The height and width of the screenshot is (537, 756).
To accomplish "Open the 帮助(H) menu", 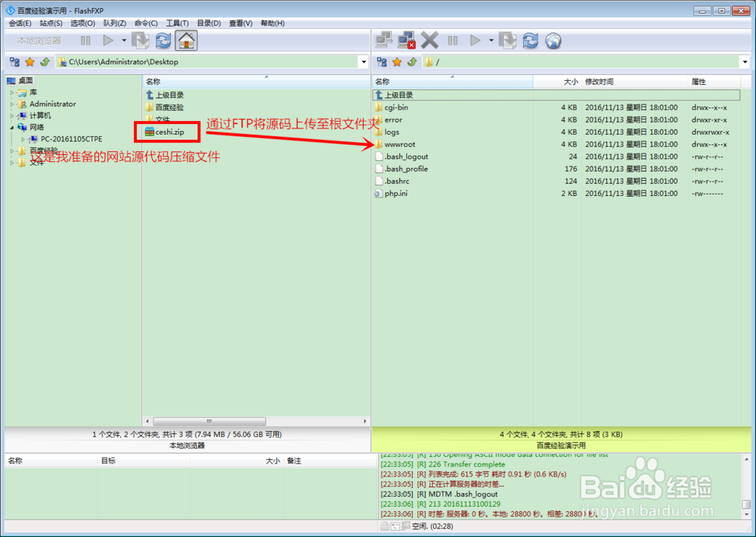I will [x=272, y=23].
